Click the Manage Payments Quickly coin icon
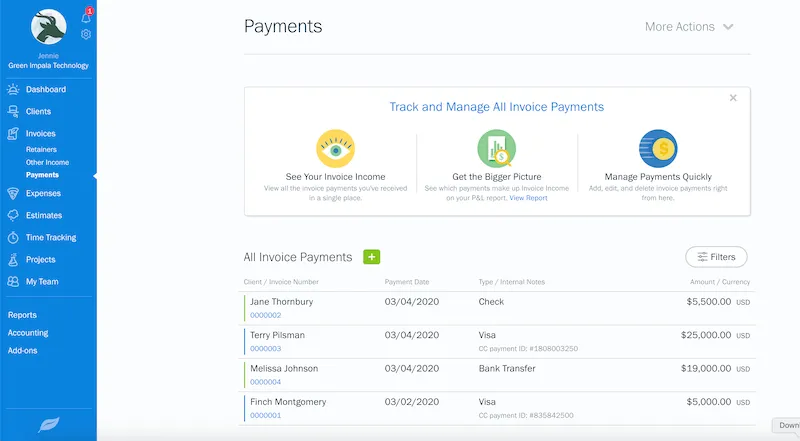The height and width of the screenshot is (441, 800). pos(658,148)
